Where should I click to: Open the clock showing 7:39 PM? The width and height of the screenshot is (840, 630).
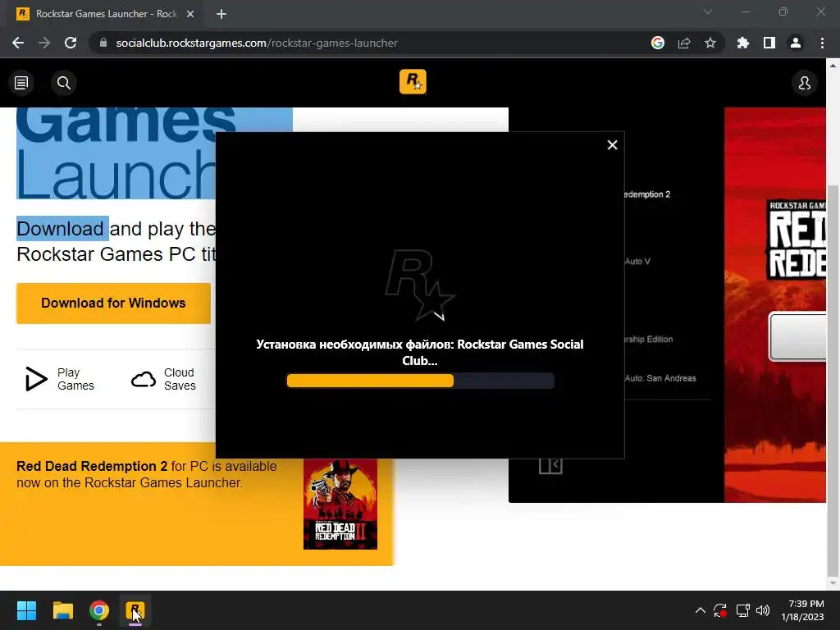(x=802, y=610)
